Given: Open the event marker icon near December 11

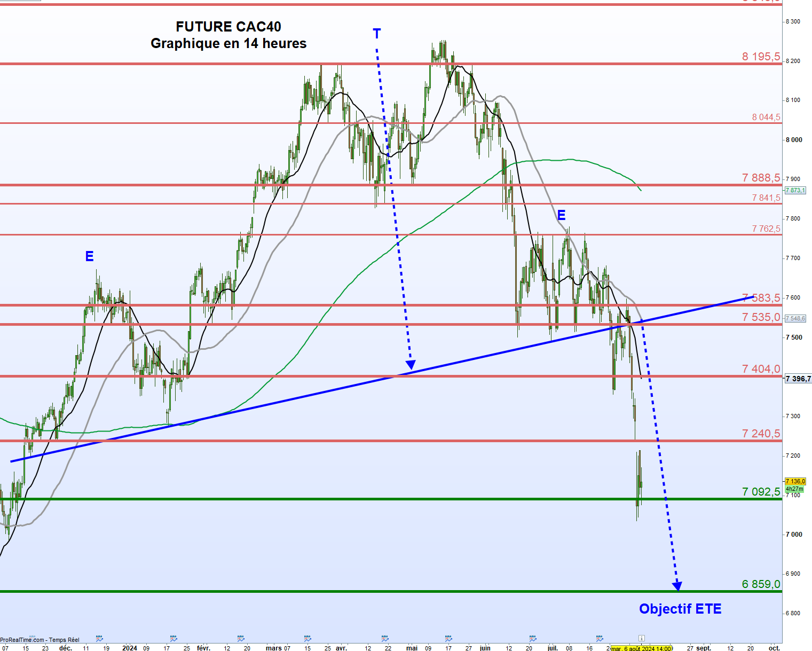Looking at the screenshot, I should pos(99,638).
